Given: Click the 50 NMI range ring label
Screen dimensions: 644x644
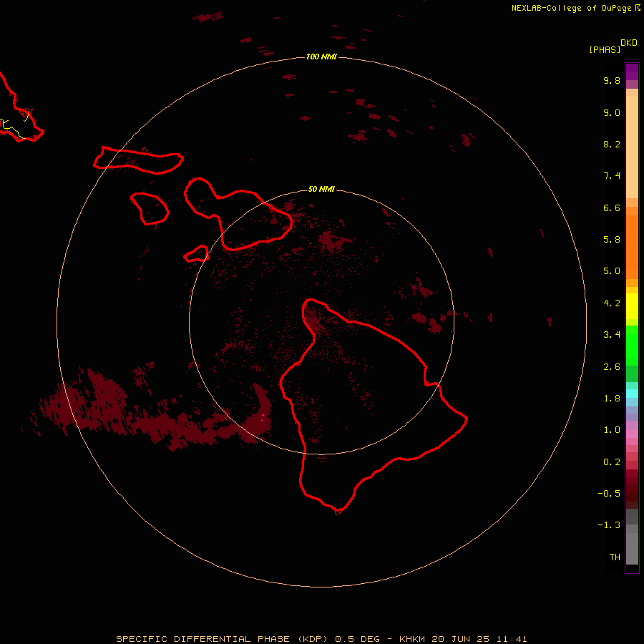Looking at the screenshot, I should tap(321, 189).
